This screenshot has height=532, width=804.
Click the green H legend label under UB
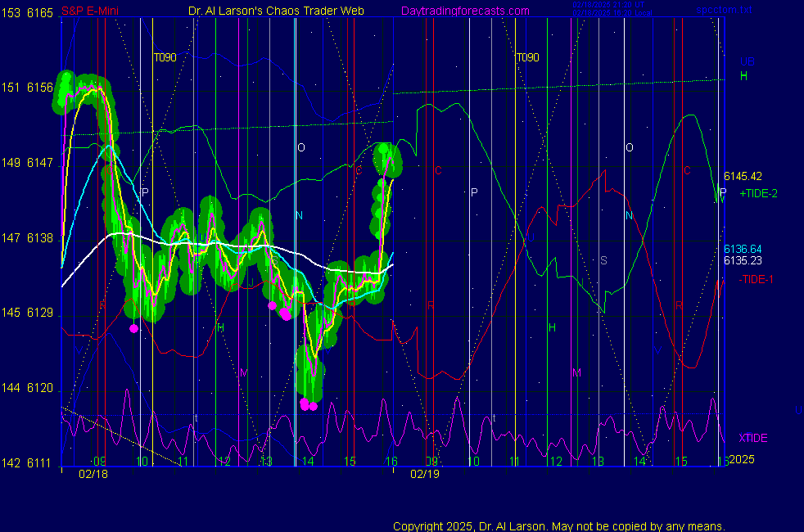pyautogui.click(x=743, y=76)
